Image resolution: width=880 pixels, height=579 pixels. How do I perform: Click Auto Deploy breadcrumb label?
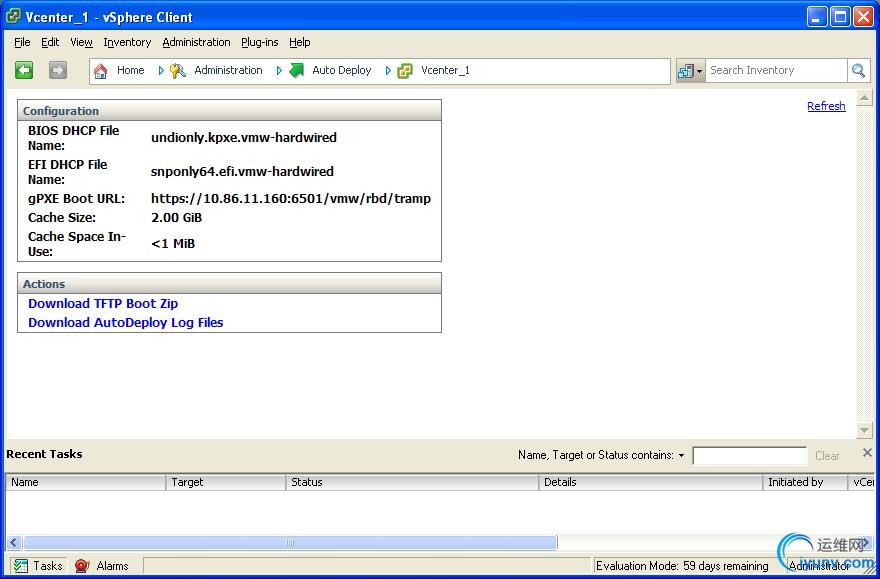pyautogui.click(x=342, y=70)
